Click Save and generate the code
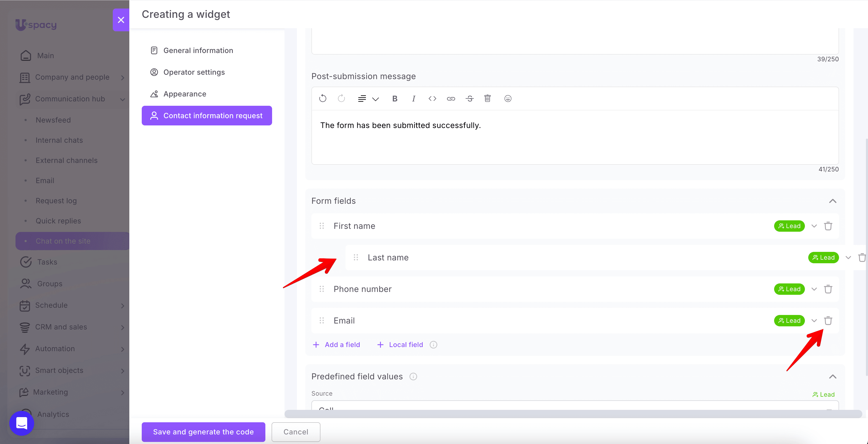The width and height of the screenshot is (868, 444). click(x=203, y=432)
